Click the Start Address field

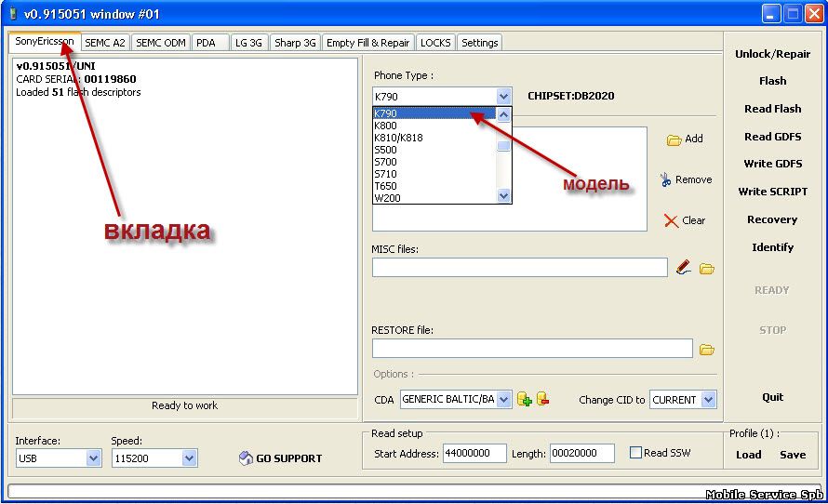click(x=474, y=453)
